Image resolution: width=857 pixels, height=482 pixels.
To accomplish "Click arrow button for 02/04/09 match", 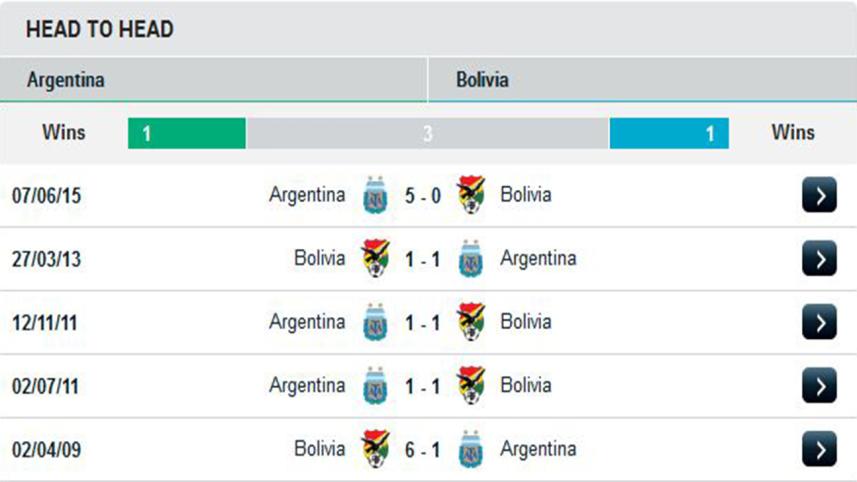I will [x=819, y=448].
